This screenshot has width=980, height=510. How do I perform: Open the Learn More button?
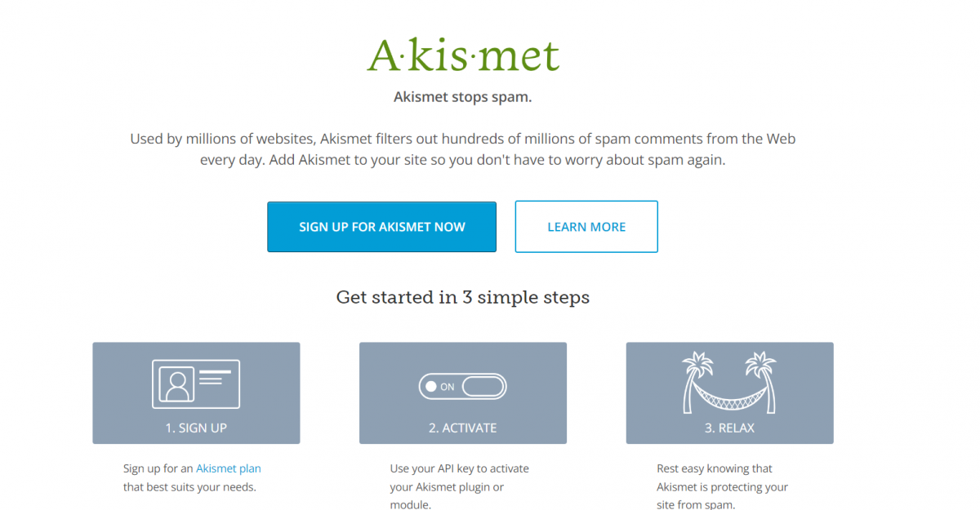click(x=586, y=227)
